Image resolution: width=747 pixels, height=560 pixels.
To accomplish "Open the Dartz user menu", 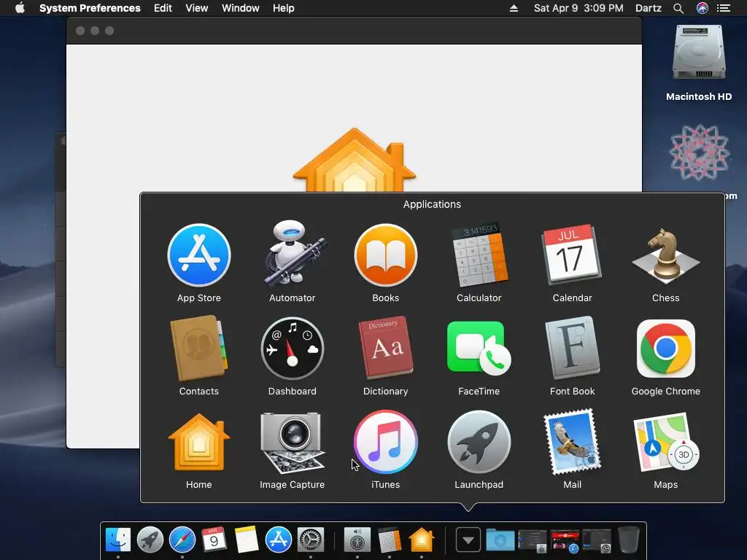I will 649,8.
